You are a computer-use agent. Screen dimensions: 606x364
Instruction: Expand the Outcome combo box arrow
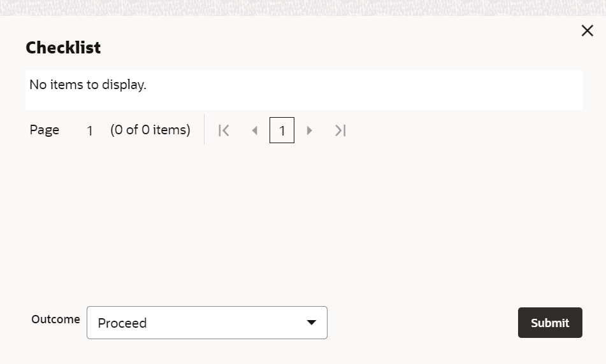312,322
